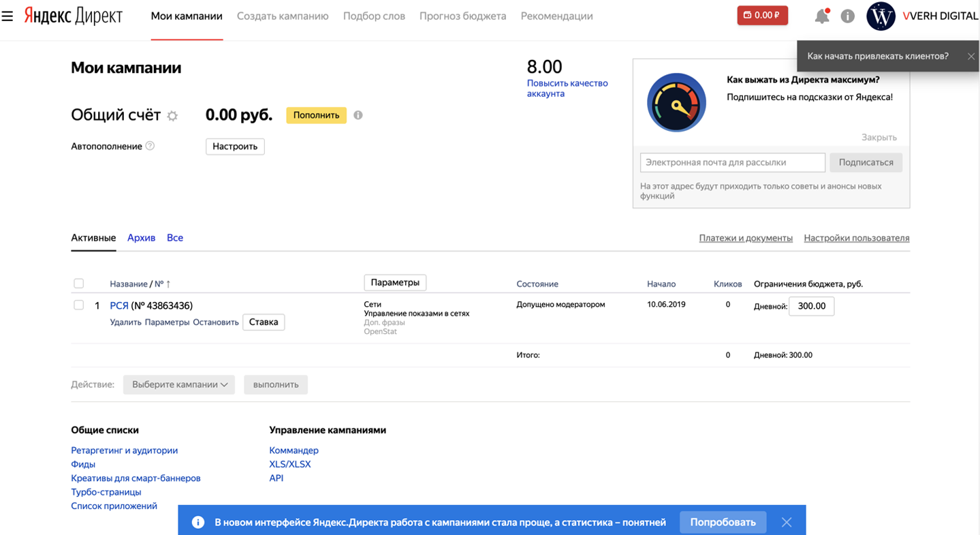Click the yellow Пополнить button
Image resolution: width=980 pixels, height=535 pixels.
pos(316,115)
